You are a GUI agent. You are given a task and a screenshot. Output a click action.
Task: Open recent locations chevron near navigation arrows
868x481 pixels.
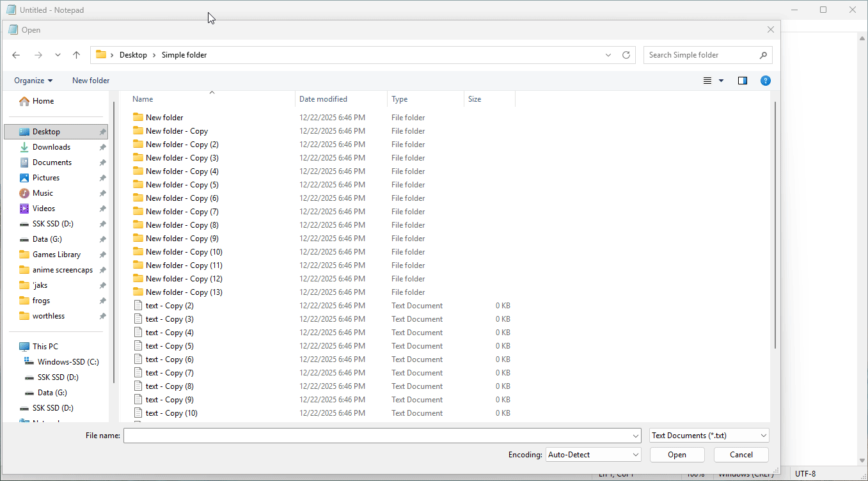click(58, 55)
